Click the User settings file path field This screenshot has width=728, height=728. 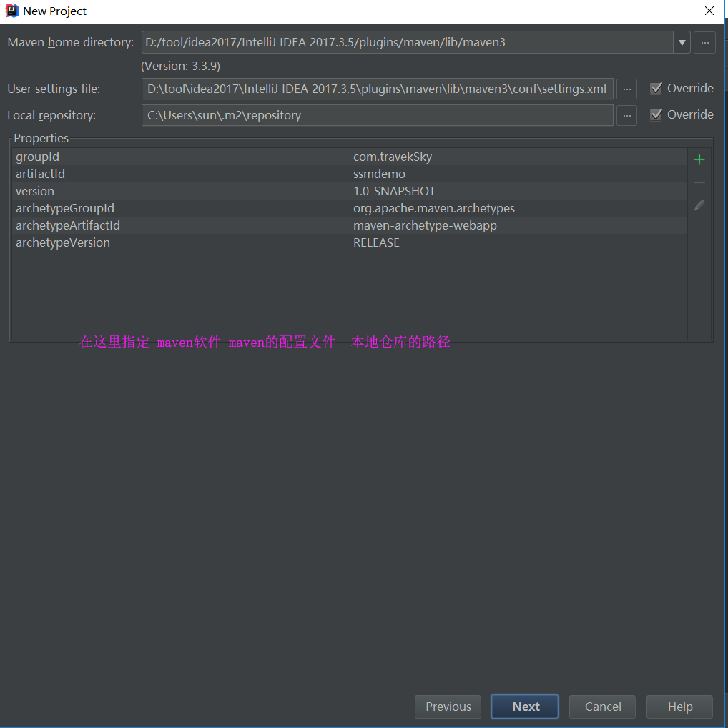(x=377, y=89)
